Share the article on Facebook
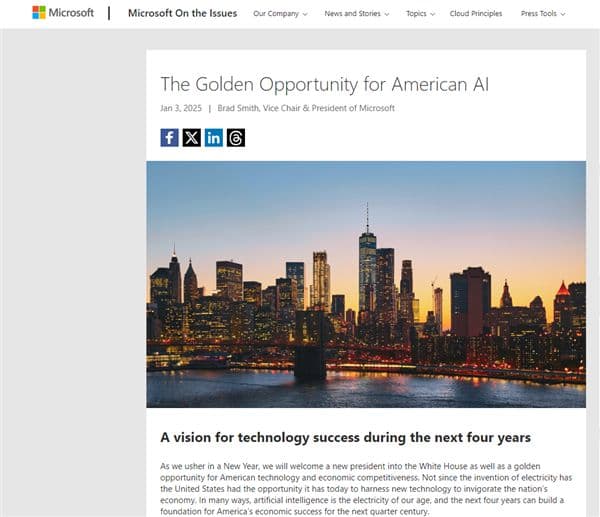Screen dimensions: 600x517 [169, 138]
